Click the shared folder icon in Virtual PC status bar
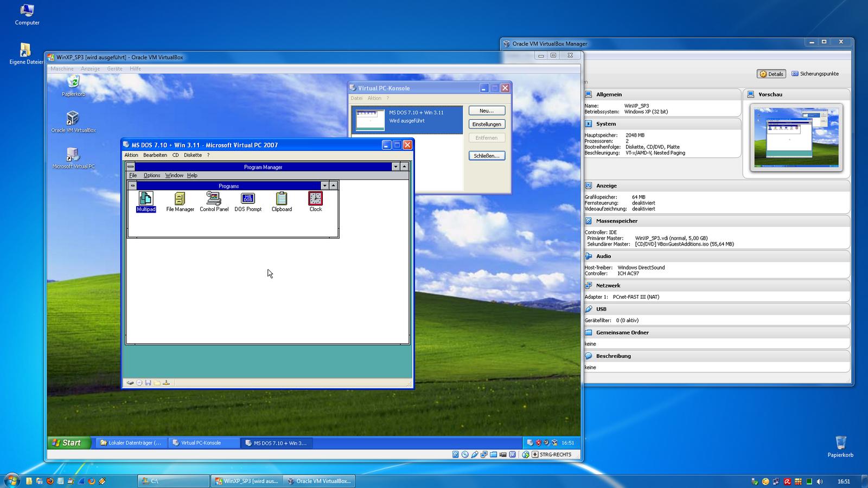 tap(157, 383)
